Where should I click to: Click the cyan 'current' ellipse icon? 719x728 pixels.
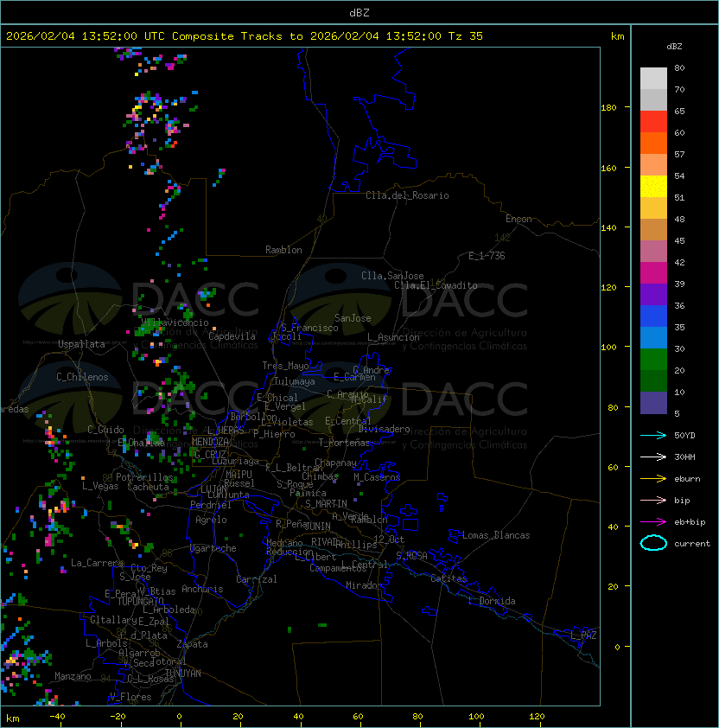(653, 543)
